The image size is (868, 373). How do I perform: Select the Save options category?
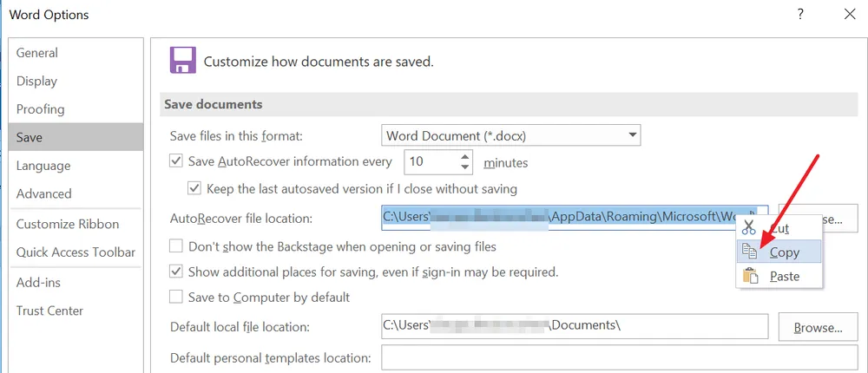tap(76, 137)
